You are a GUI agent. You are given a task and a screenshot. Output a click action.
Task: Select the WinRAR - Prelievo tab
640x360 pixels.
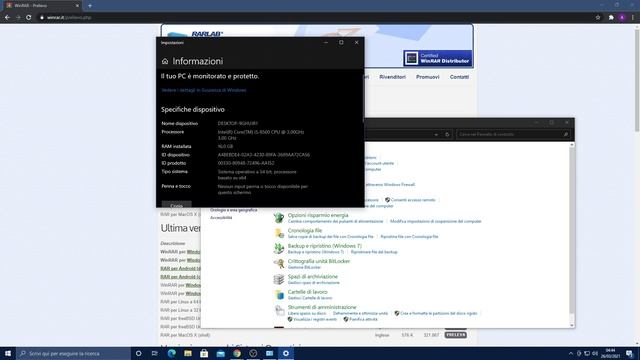pyautogui.click(x=42, y=6)
